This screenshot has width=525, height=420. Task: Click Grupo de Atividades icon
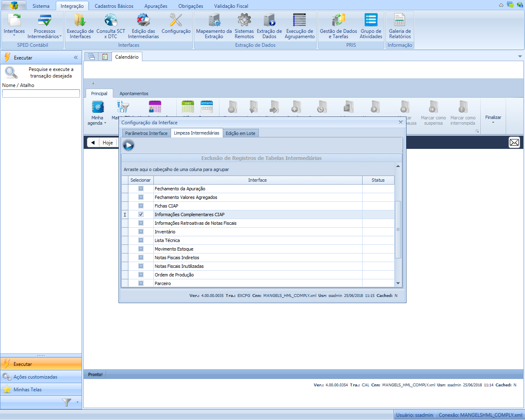click(371, 26)
